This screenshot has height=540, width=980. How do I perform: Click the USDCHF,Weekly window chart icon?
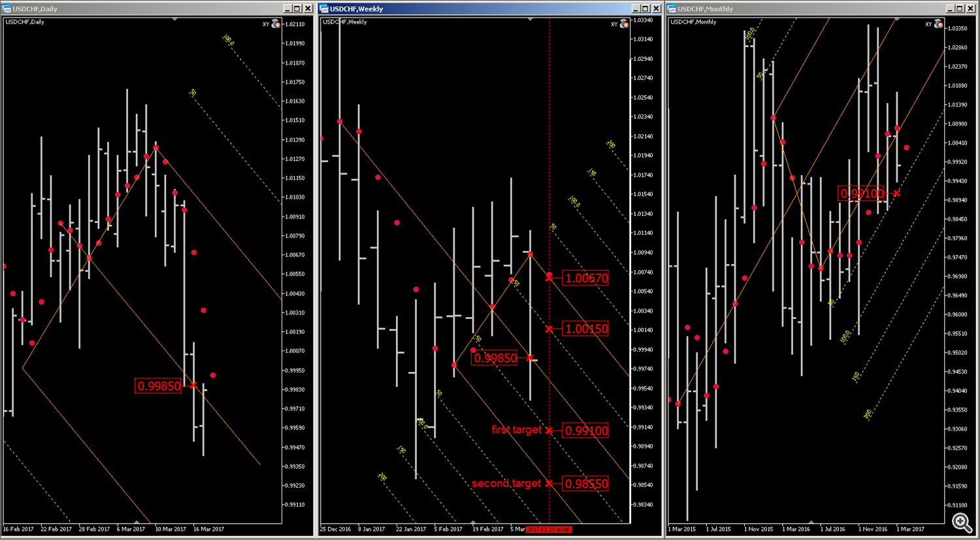pyautogui.click(x=323, y=9)
